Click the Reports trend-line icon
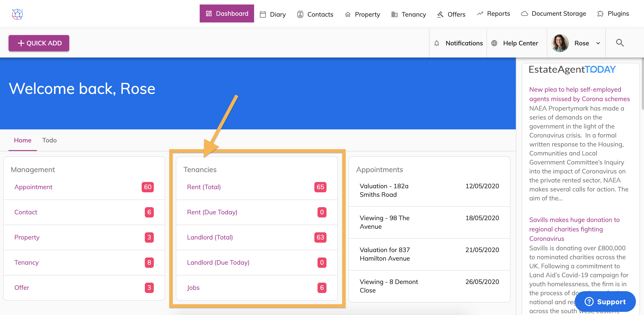The height and width of the screenshot is (315, 644). click(480, 14)
